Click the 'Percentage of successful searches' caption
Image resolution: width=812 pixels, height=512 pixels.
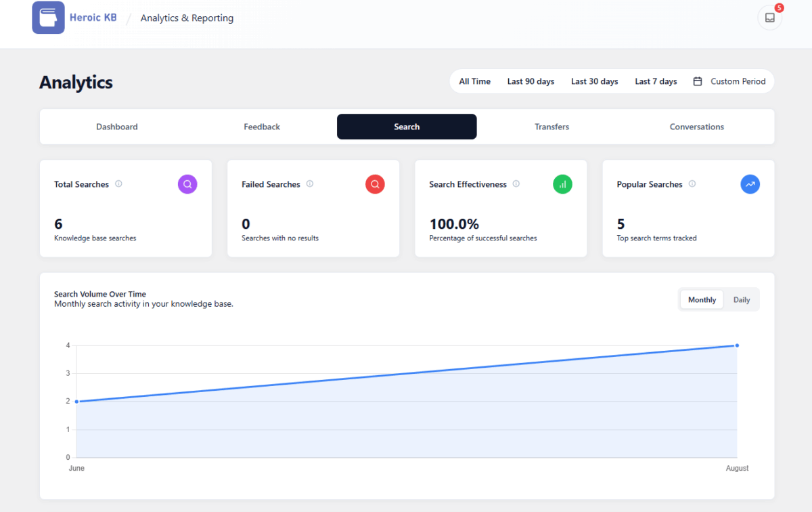coord(483,238)
